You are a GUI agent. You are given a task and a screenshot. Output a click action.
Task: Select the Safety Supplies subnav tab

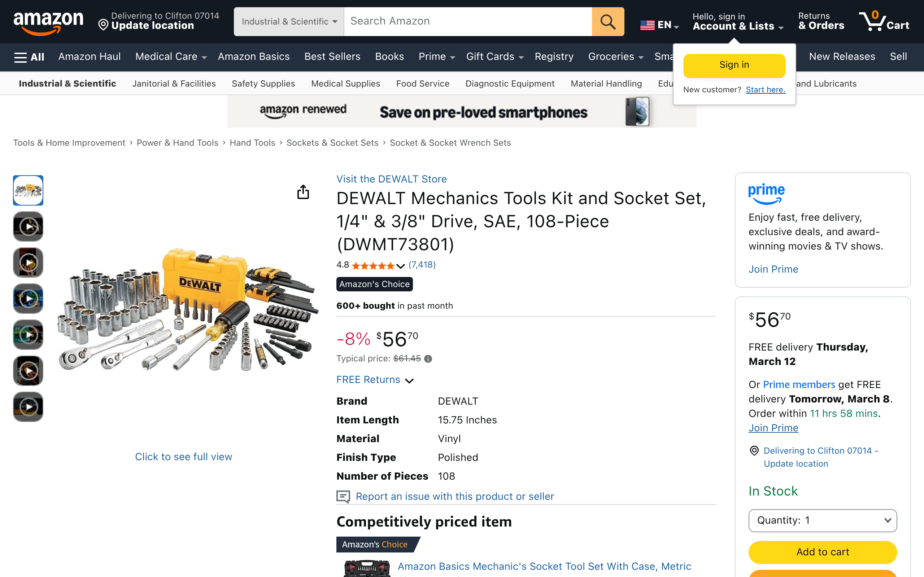(x=263, y=84)
